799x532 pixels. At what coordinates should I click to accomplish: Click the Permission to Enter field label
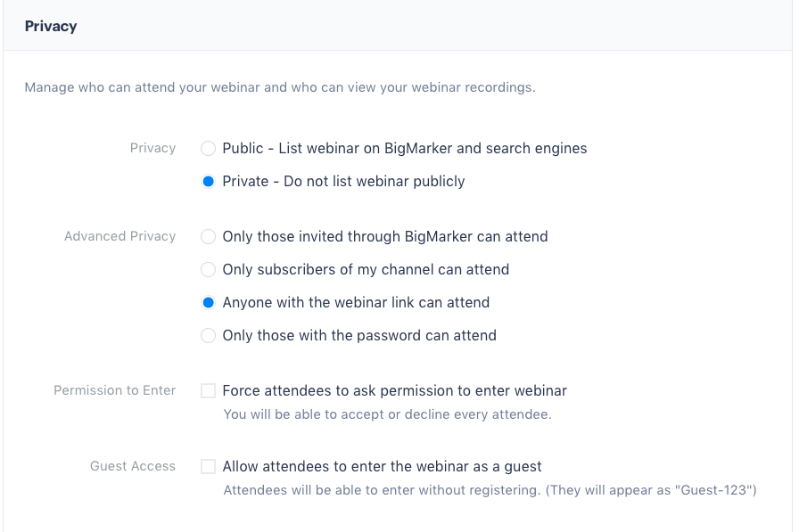point(114,390)
